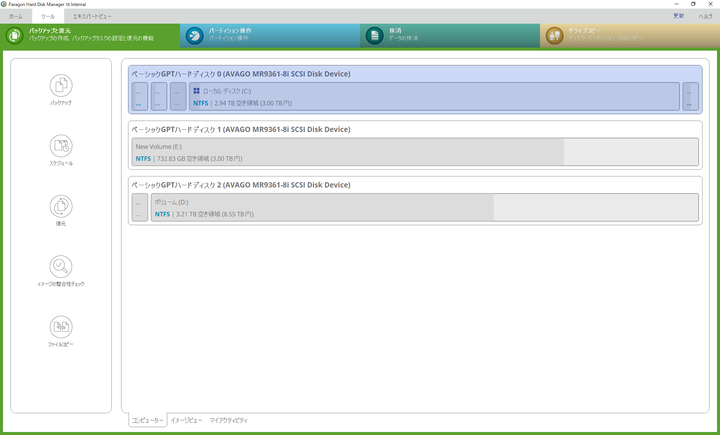This screenshot has height=435, width=720.
Task: Select the 復元 (Restore) icon in sidebar
Action: 61,206
